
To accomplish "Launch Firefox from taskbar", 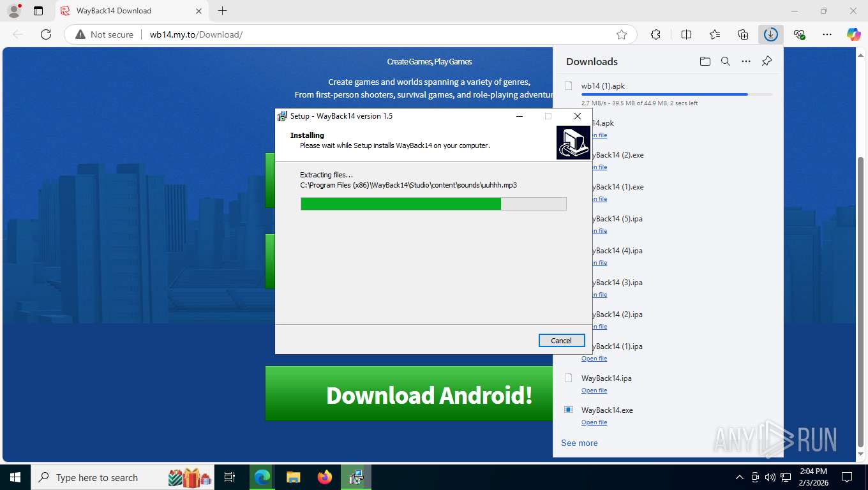I will [325, 477].
